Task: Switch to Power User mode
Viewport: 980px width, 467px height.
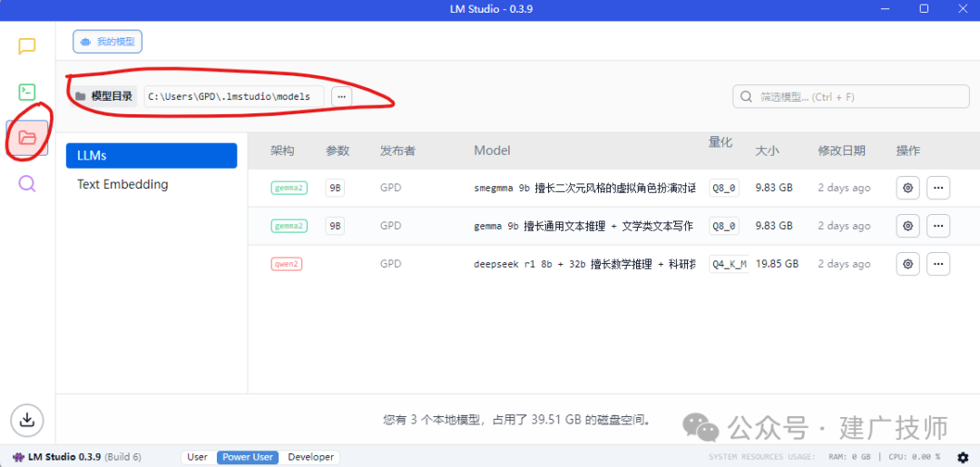Action: (x=248, y=457)
